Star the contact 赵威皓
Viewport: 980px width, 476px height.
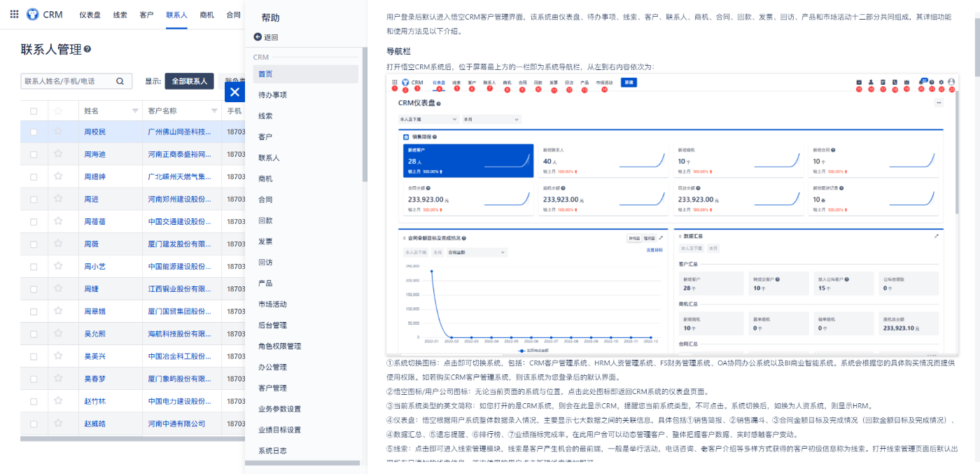click(x=58, y=423)
